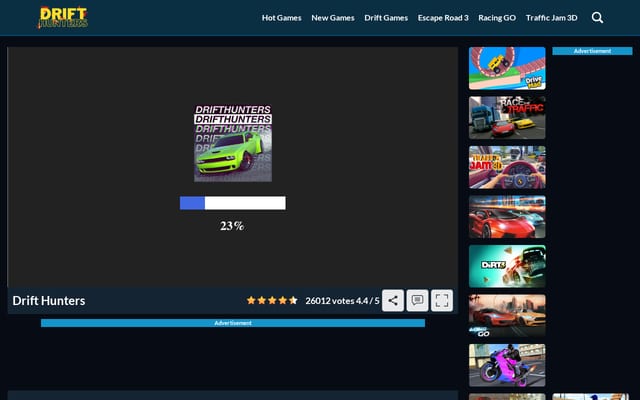This screenshot has width=640, height=400.
Task: Open the search magnifier icon
Action: (597, 18)
